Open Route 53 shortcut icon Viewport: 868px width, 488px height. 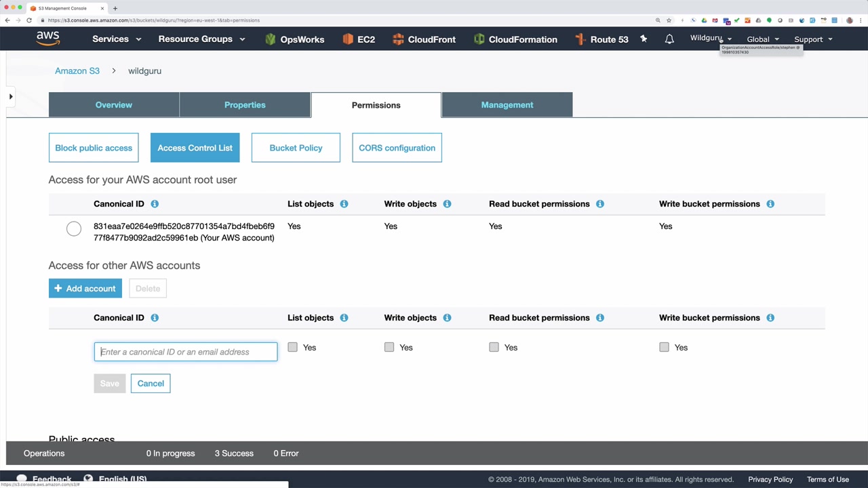[580, 39]
